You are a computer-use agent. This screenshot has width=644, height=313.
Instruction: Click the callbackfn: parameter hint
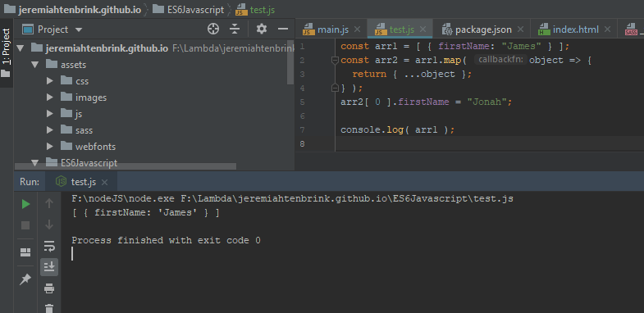click(x=500, y=60)
